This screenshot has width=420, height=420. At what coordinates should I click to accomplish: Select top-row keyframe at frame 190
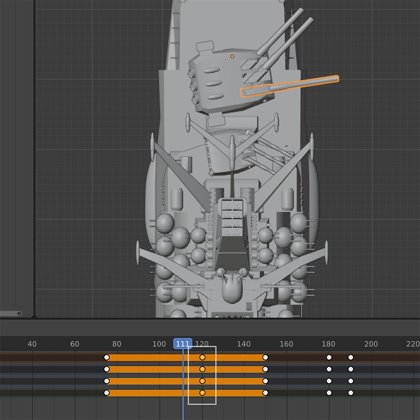pyautogui.click(x=351, y=357)
